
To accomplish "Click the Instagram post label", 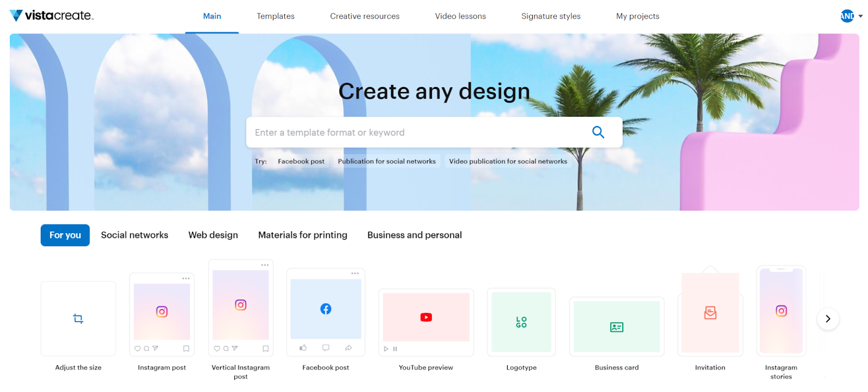I will [162, 368].
